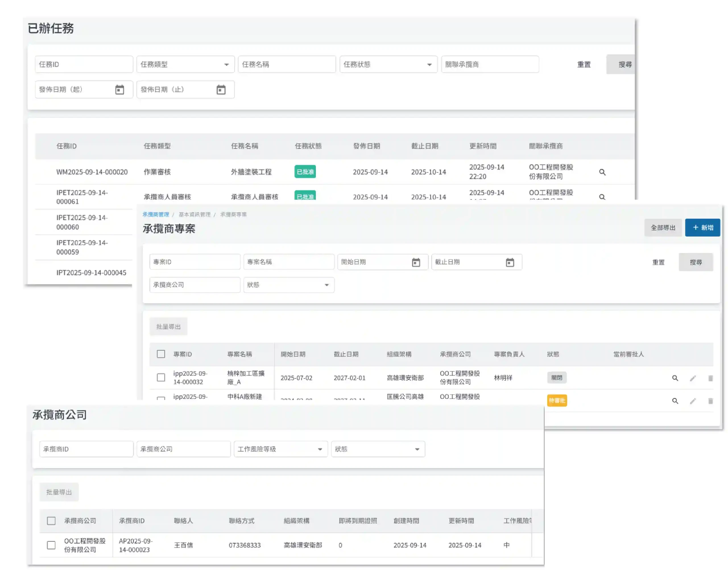View details of task WM2025-09-14-000020

[602, 172]
